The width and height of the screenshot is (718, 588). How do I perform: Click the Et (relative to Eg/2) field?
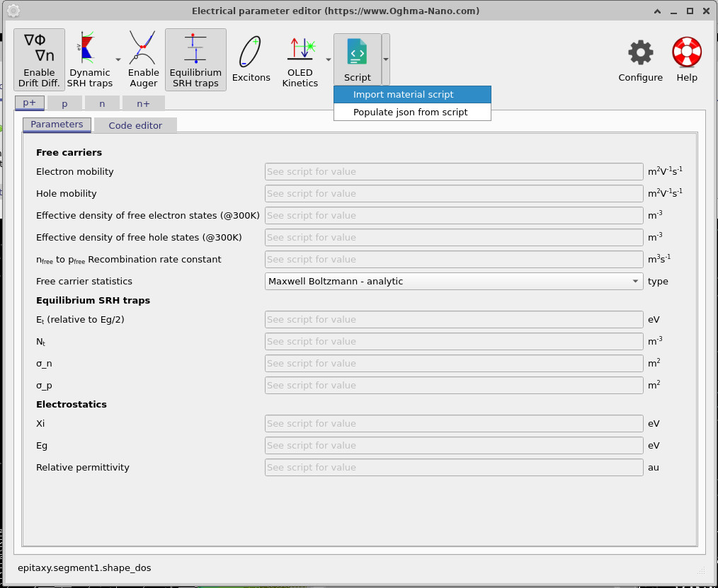coord(454,319)
